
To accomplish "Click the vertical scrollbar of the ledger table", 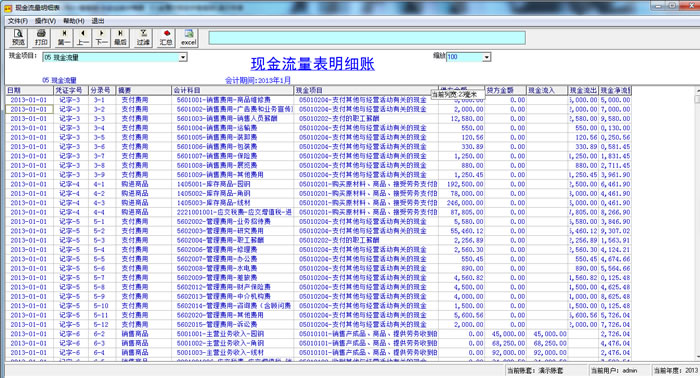I will 697,223.
